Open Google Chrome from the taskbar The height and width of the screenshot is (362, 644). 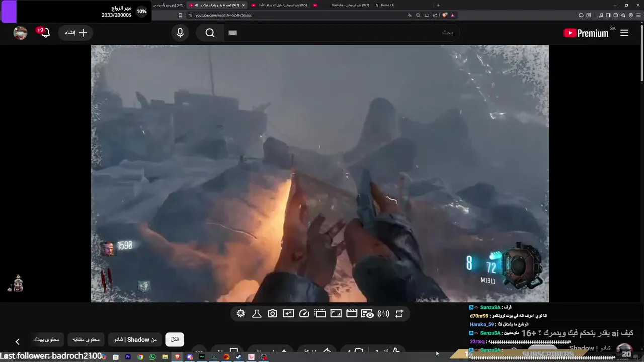click(x=140, y=357)
